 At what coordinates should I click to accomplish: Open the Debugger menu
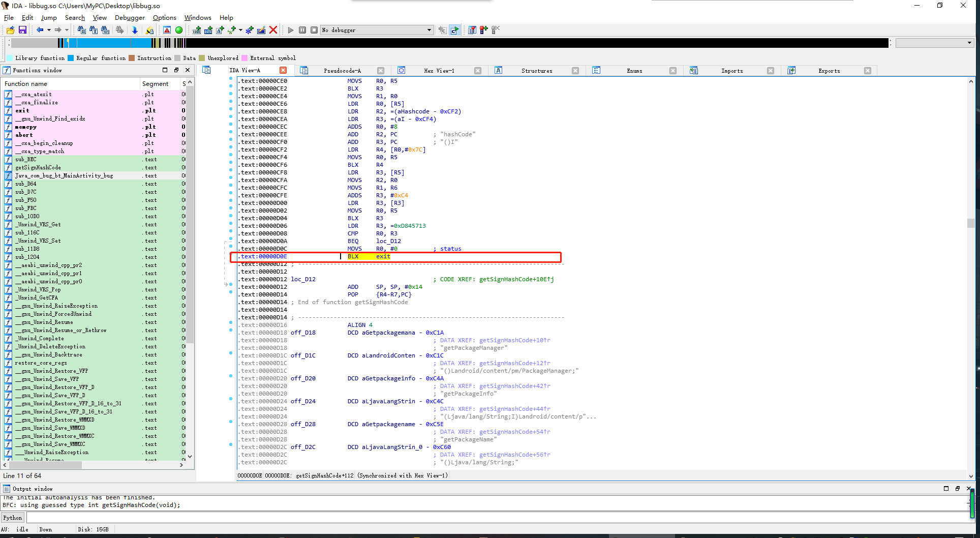click(130, 17)
